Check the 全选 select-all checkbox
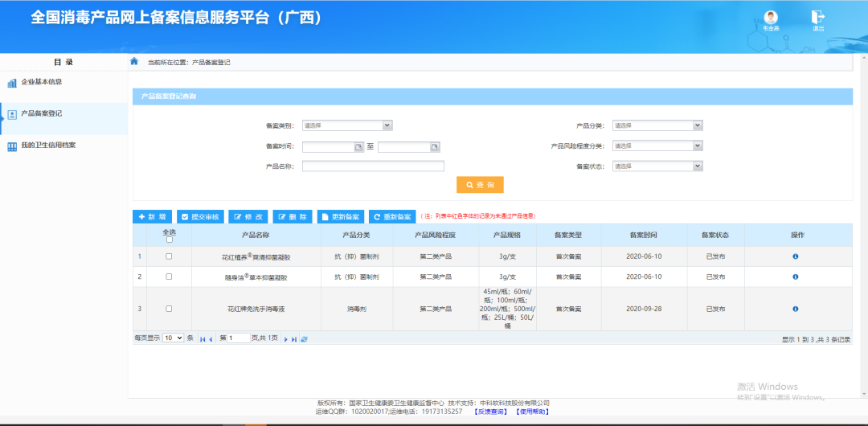The height and width of the screenshot is (426, 868). click(x=169, y=240)
